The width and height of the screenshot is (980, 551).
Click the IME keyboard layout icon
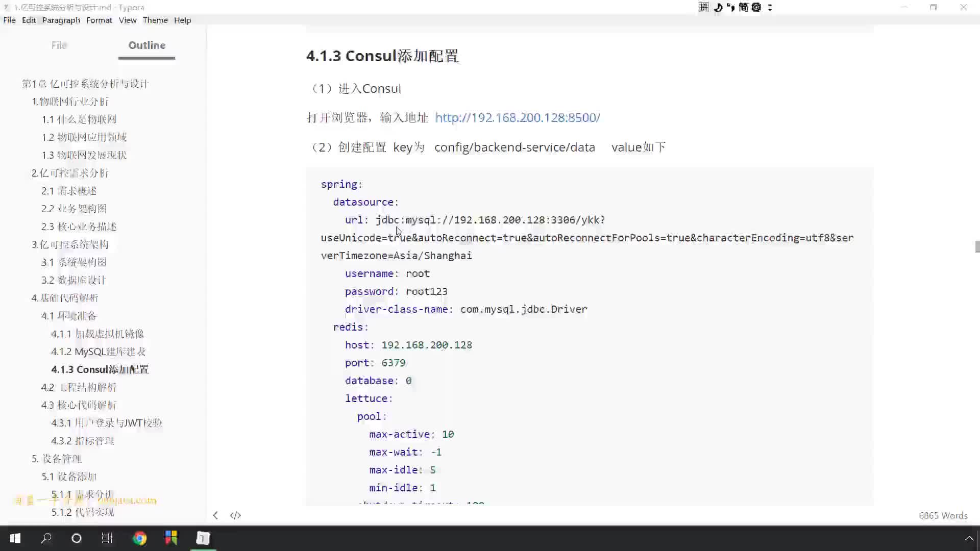coord(703,7)
